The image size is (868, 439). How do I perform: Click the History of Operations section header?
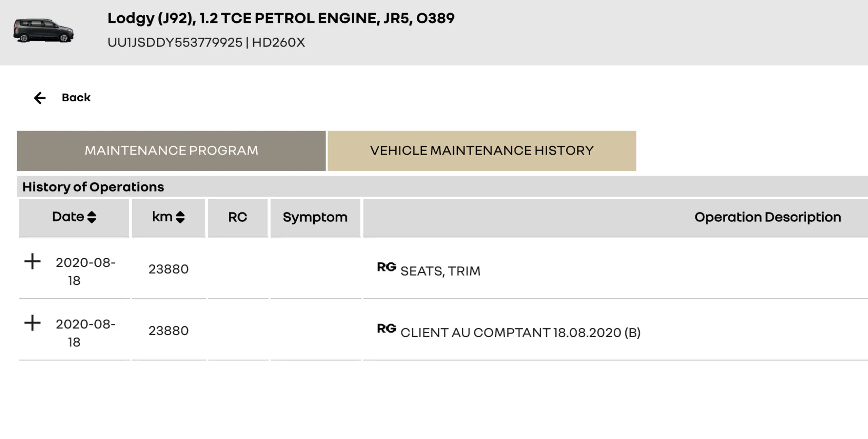[x=93, y=187]
